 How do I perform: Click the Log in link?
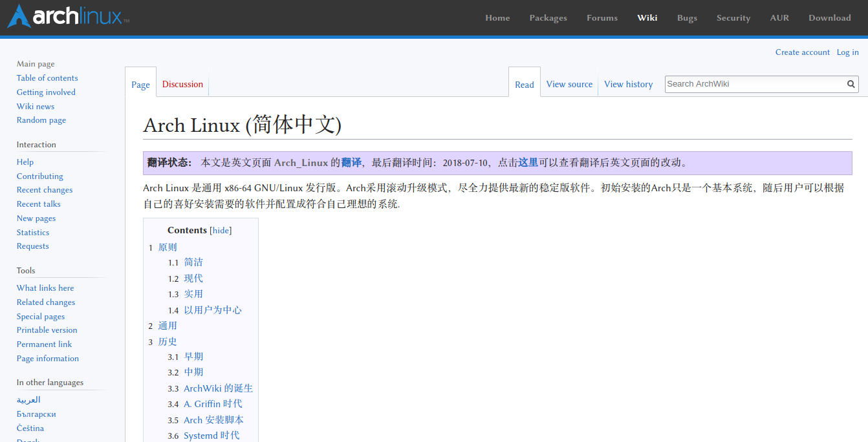click(848, 52)
